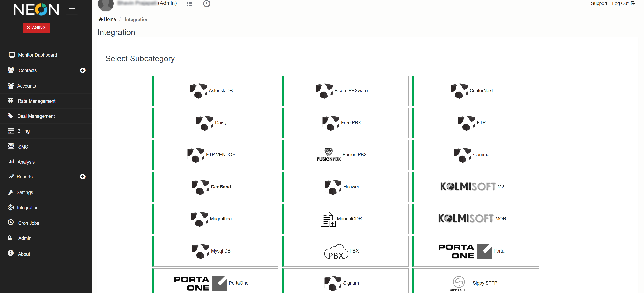Select the Fusion PBX integration tile

(x=345, y=155)
